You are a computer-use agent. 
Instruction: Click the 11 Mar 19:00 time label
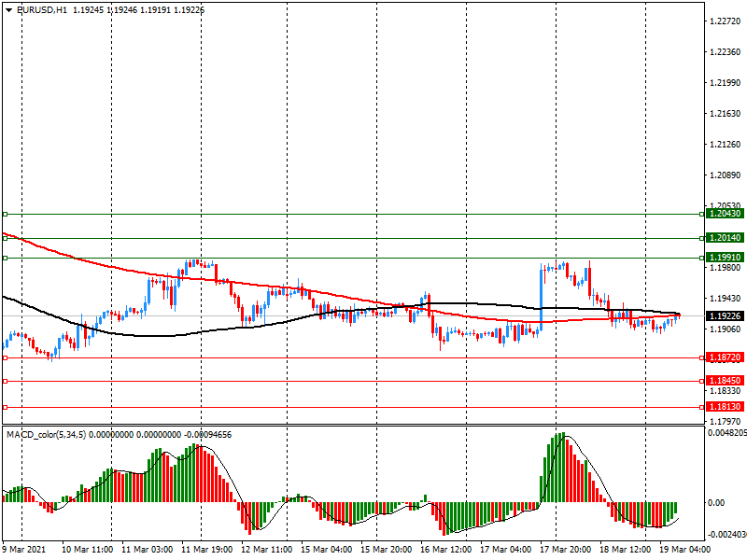[x=206, y=549]
